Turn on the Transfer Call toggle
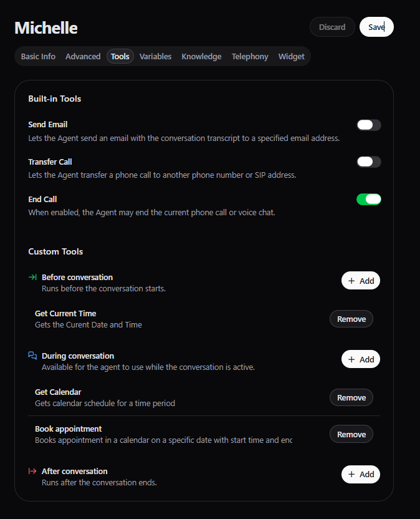420x519 pixels. click(368, 162)
